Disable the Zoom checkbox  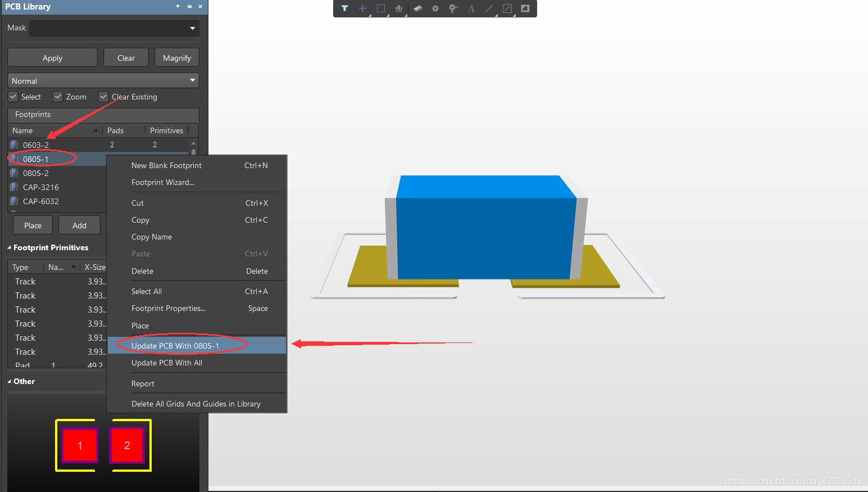click(57, 96)
